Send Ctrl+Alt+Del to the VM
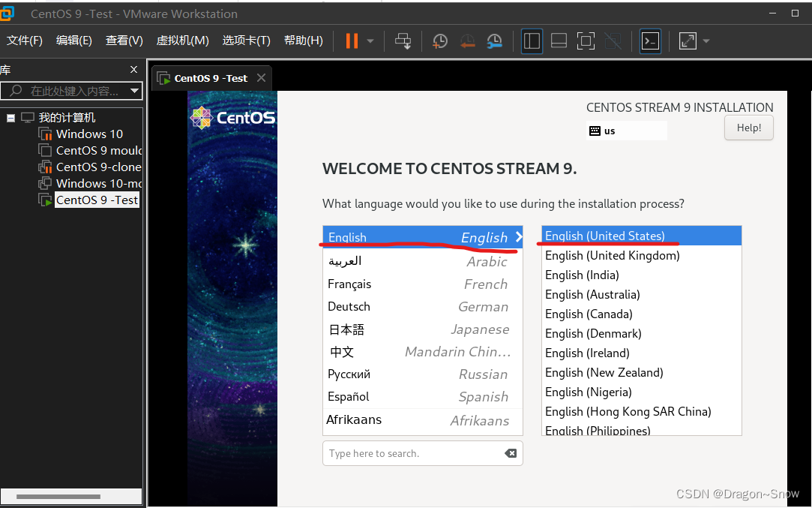This screenshot has height=508, width=812. 403,41
